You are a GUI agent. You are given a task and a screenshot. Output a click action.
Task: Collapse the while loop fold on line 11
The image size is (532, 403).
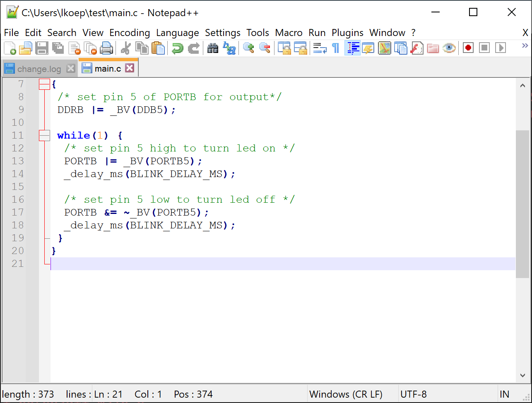[x=44, y=136]
